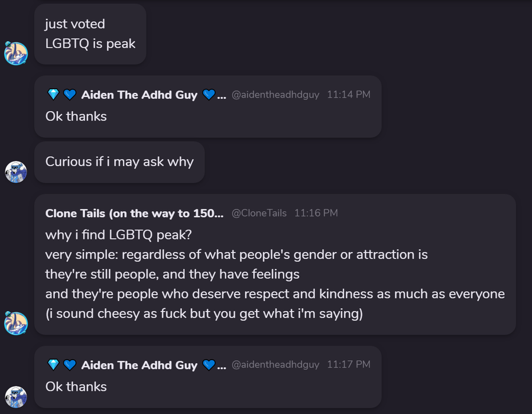Click @aidentheadhdguy handle on the 11:17 PM message

(275, 365)
